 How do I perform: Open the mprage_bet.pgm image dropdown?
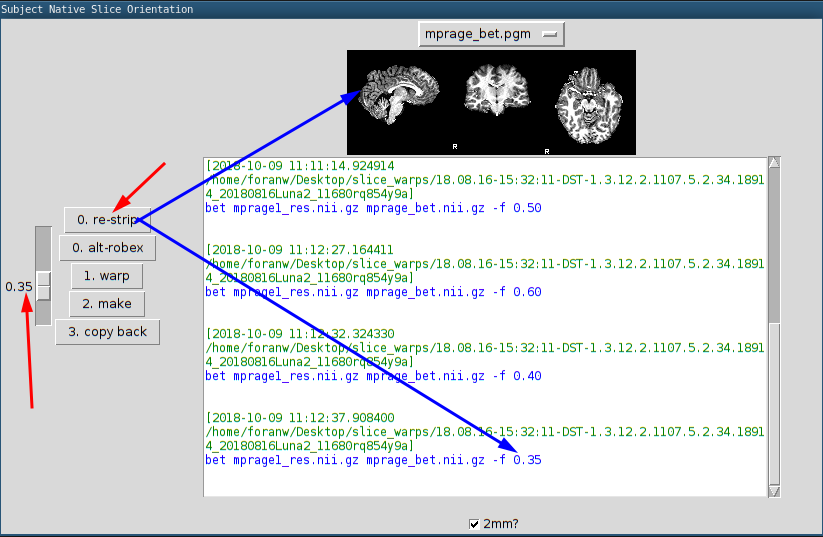pos(491,34)
